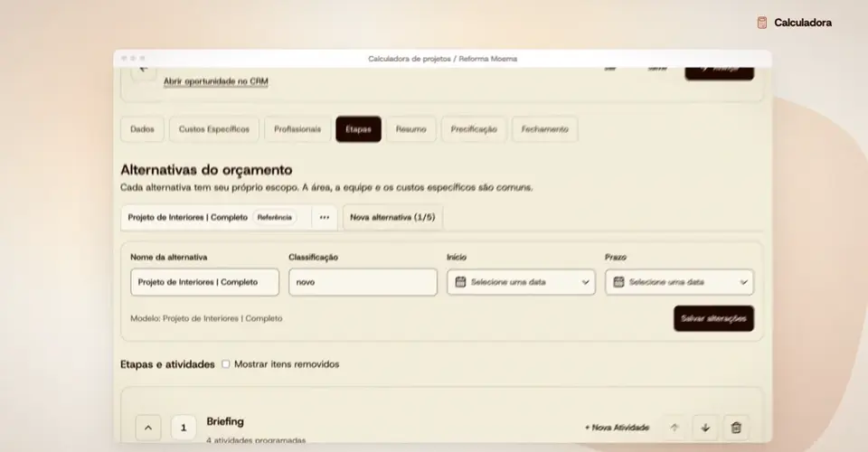Click the Referência badge
This screenshot has height=452, width=868.
(x=275, y=218)
